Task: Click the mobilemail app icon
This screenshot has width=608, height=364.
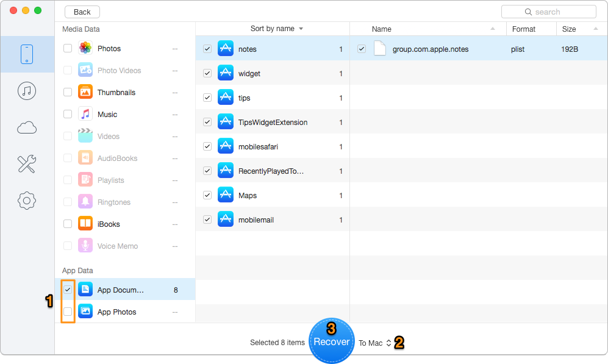Action: (x=225, y=219)
